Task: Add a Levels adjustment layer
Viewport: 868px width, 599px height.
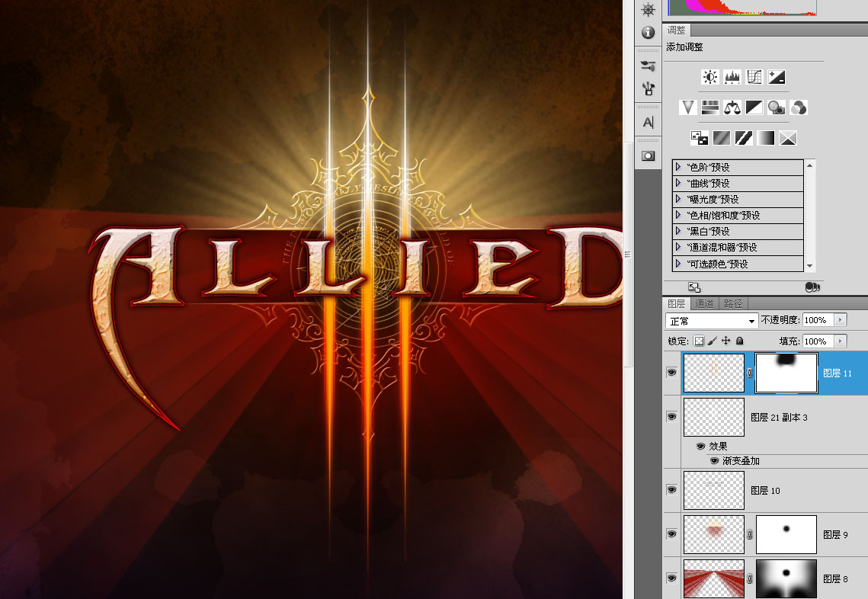Action: pos(732,77)
